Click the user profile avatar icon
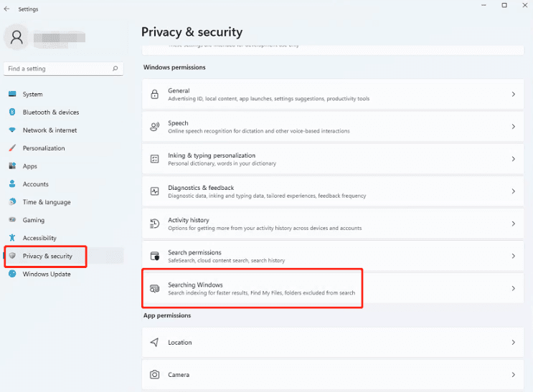The width and height of the screenshot is (533, 392). click(x=16, y=37)
